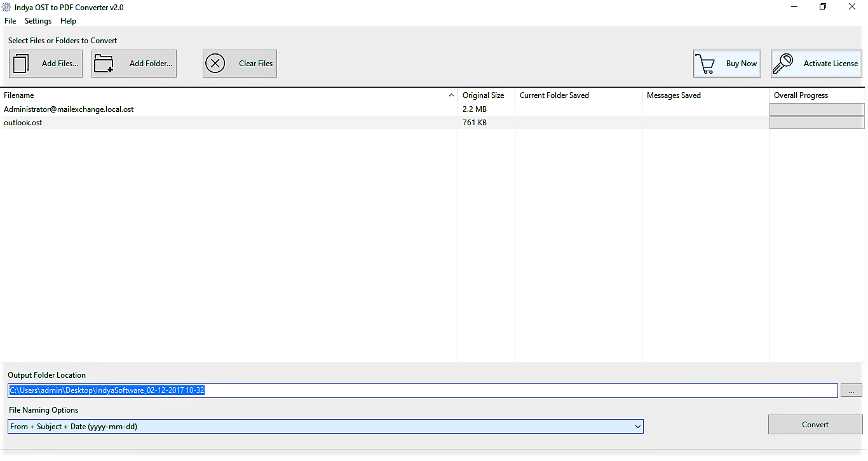Click into the Output Folder Location field
The width and height of the screenshot is (868, 461).
pyautogui.click(x=423, y=390)
